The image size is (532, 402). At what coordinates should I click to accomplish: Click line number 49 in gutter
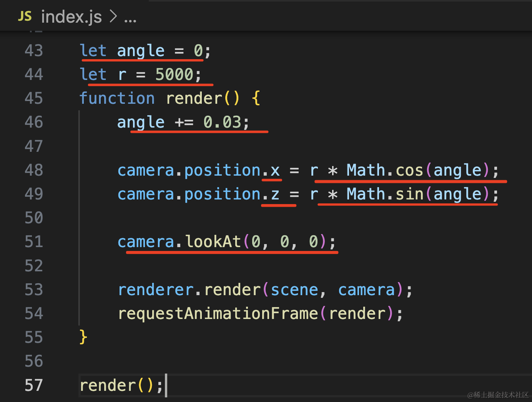[x=34, y=194]
